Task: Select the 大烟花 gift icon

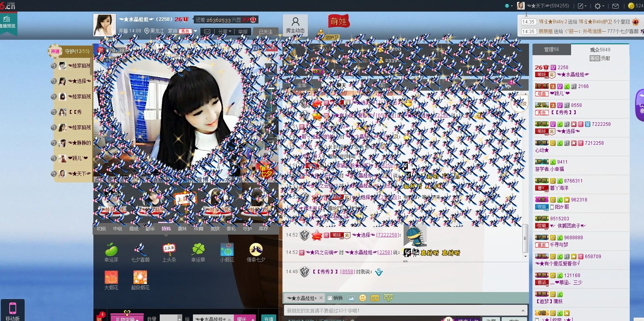Action: [111, 277]
